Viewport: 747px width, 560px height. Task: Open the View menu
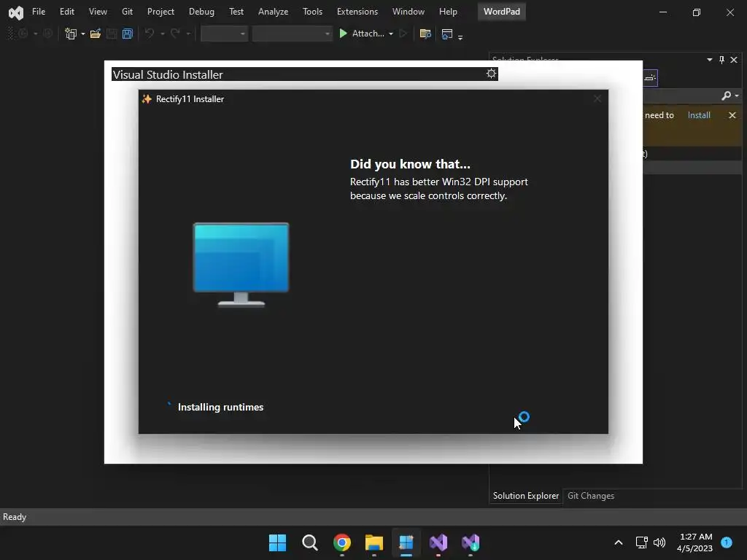tap(98, 12)
